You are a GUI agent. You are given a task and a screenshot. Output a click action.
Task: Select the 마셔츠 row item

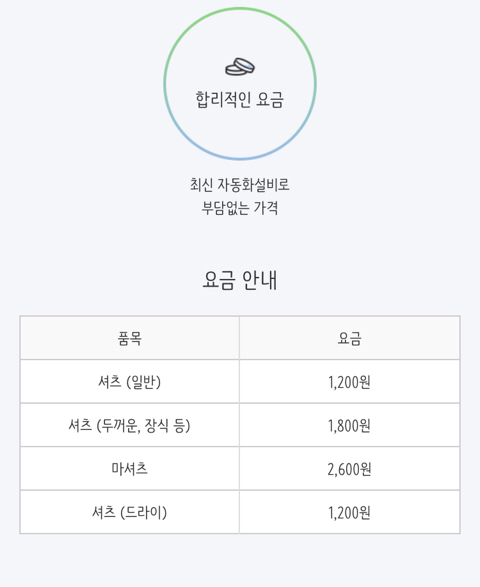click(x=130, y=469)
